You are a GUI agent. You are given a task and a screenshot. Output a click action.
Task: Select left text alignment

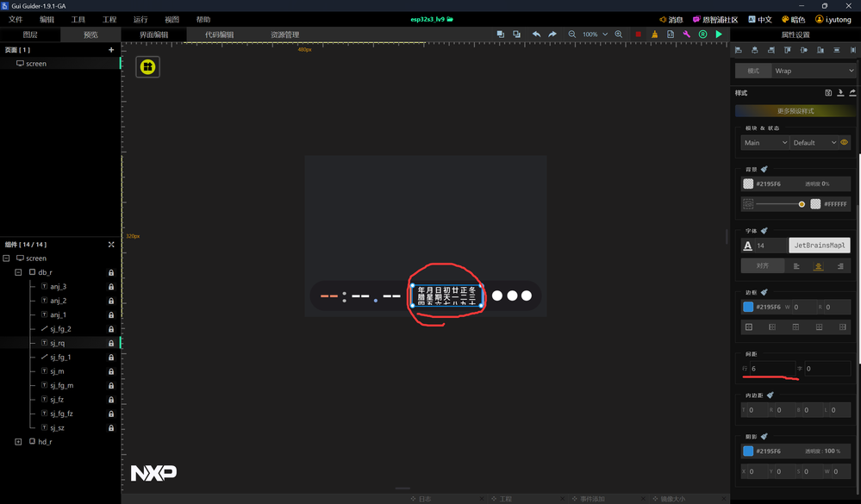coord(796,266)
